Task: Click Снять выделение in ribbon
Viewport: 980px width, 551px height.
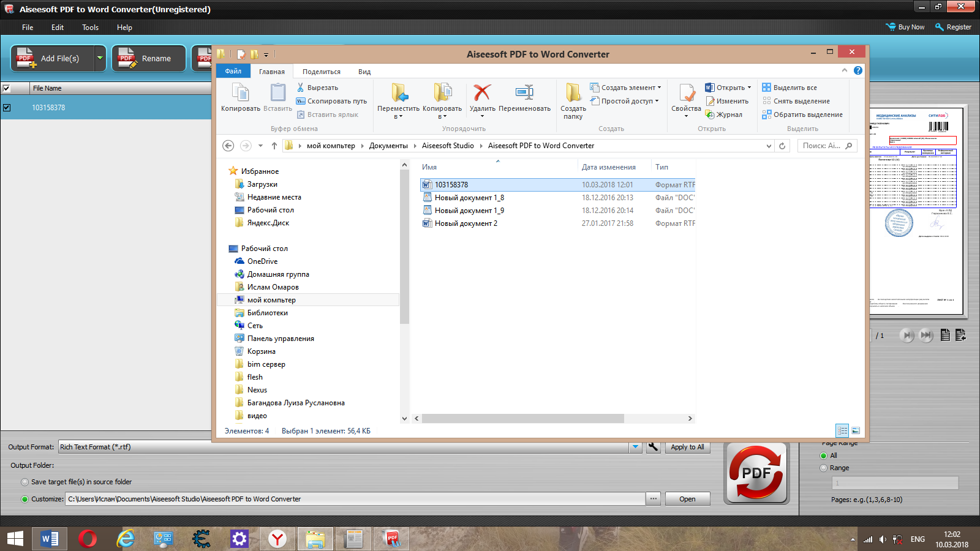Action: coord(796,101)
